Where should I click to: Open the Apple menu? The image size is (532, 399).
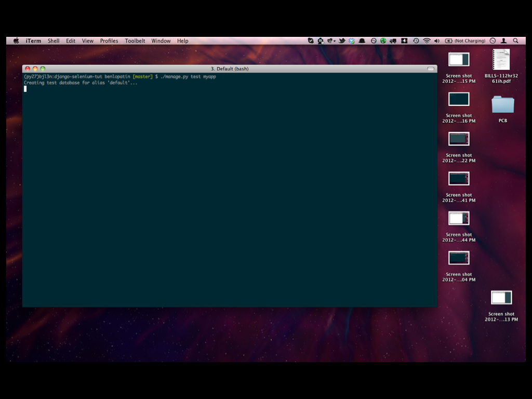click(16, 41)
